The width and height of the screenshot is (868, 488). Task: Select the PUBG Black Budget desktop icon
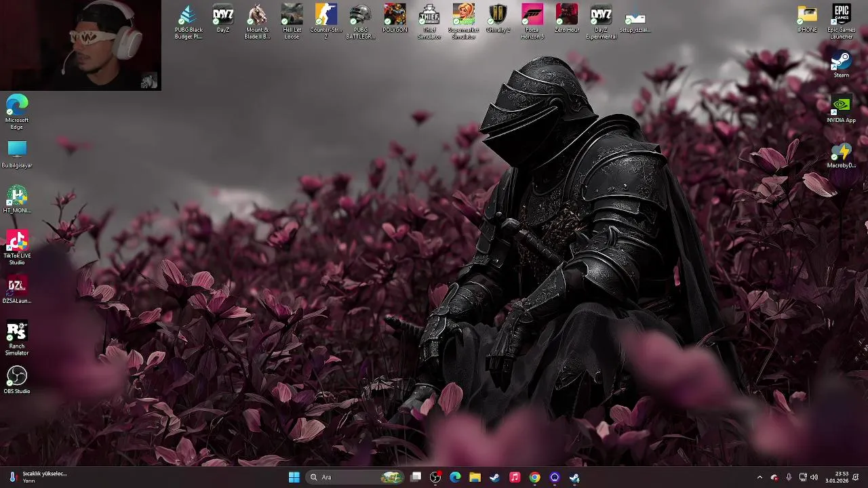tap(188, 22)
